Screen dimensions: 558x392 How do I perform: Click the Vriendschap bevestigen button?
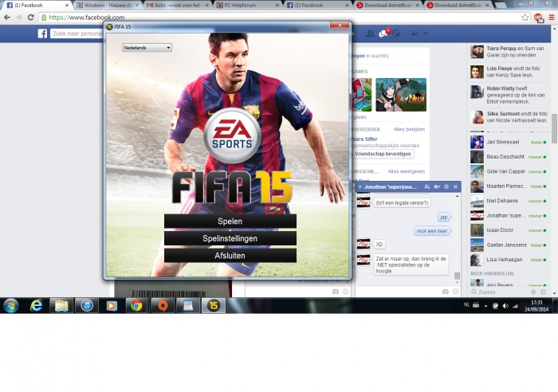pos(383,154)
